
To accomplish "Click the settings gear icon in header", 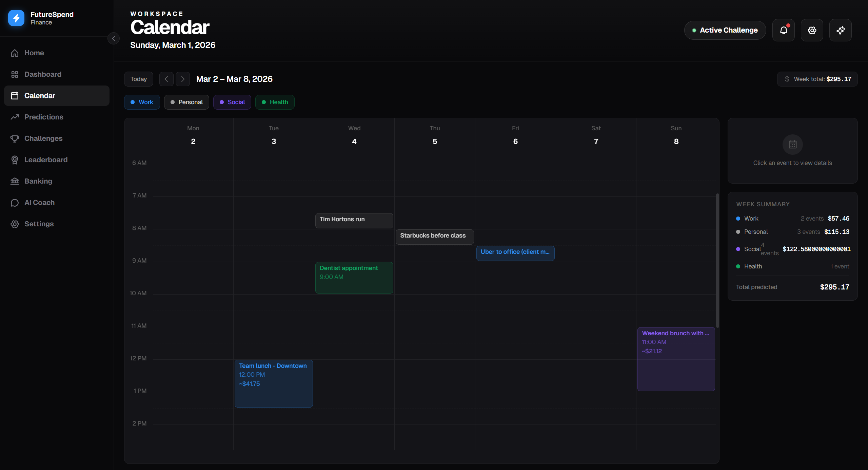I will coord(812,30).
